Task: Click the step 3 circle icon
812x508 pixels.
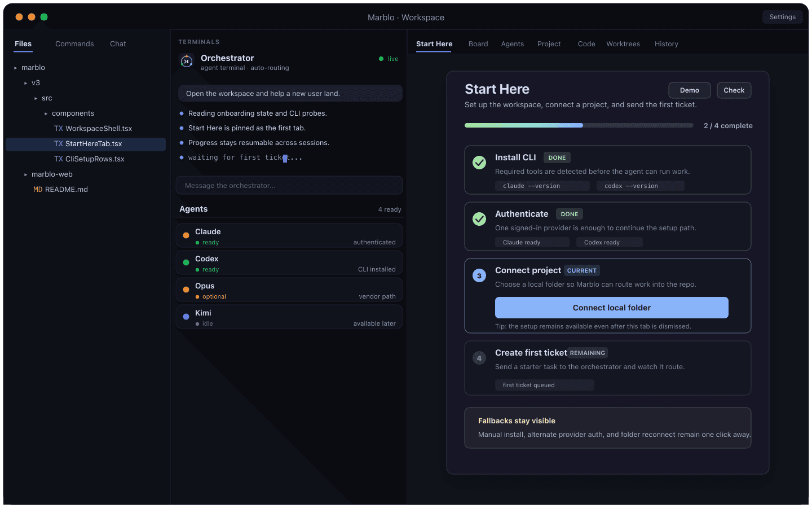Action: (479, 276)
